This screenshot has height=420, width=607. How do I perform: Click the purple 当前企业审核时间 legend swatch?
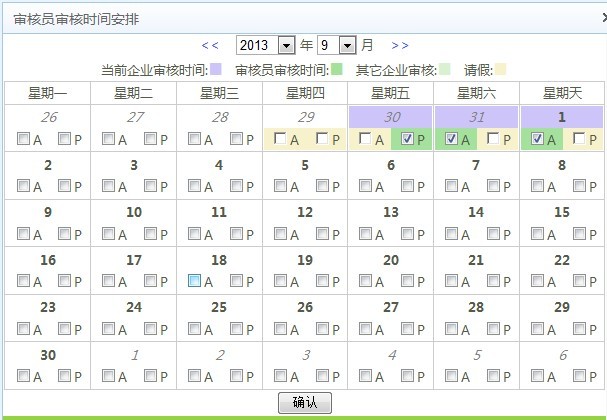(216, 69)
